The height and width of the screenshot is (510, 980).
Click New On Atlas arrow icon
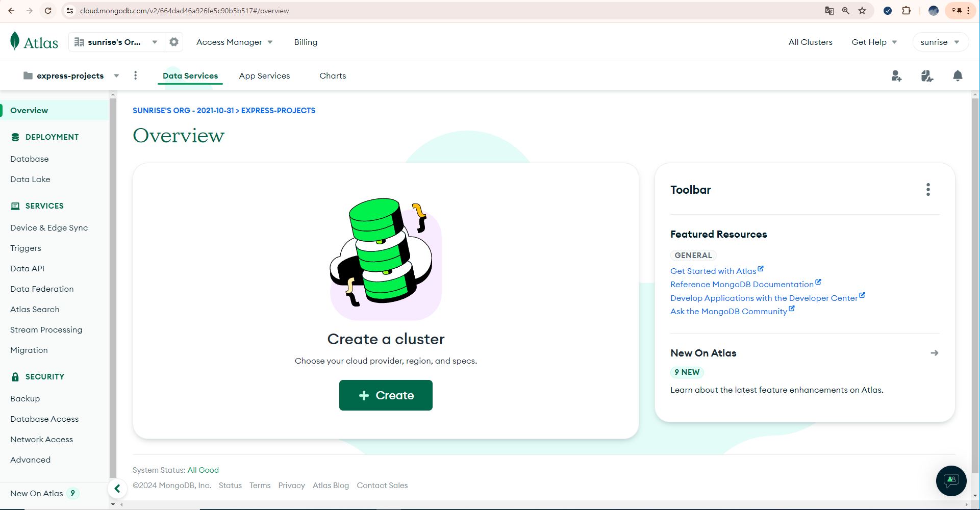[934, 353]
